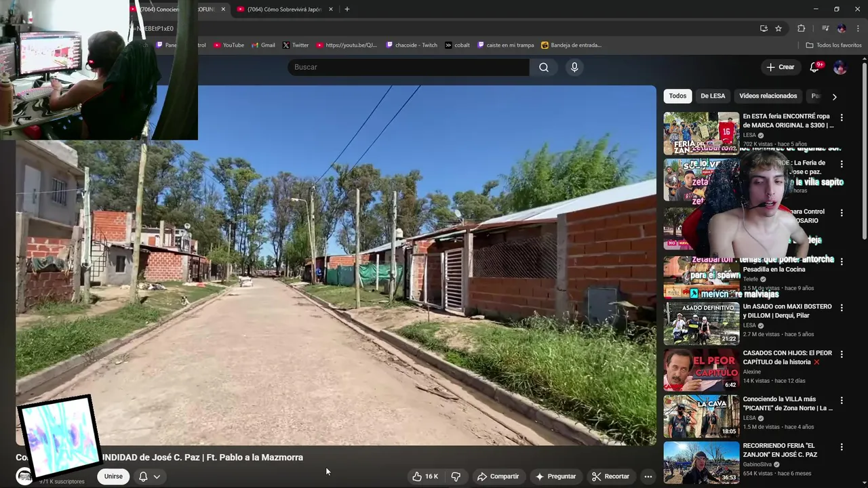The image size is (868, 488).
Task: Open 'Pesadilla en la Cocina' title link
Action: (774, 270)
